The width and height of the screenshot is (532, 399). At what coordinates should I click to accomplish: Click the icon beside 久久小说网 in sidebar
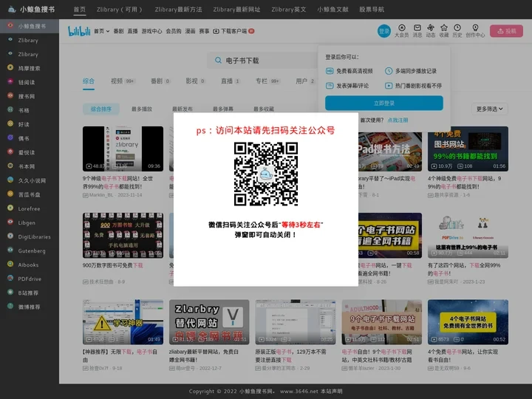[x=10, y=180]
